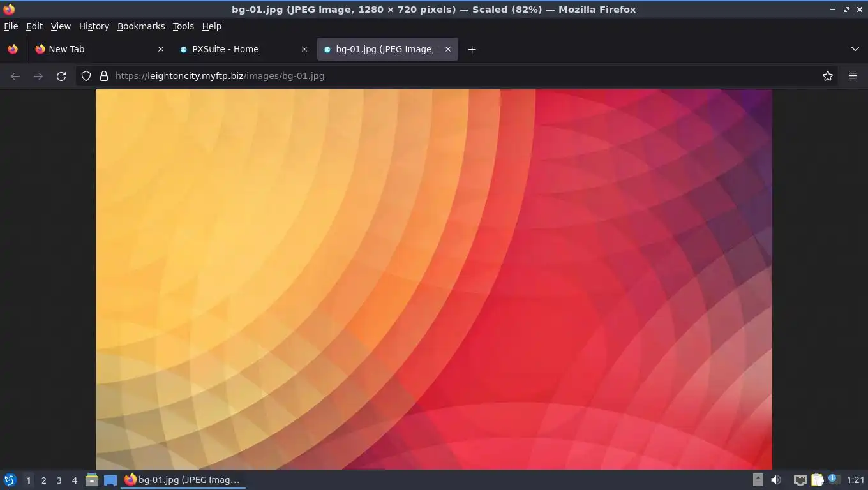
Task: Expand the list all tabs dropdown
Action: pyautogui.click(x=855, y=49)
